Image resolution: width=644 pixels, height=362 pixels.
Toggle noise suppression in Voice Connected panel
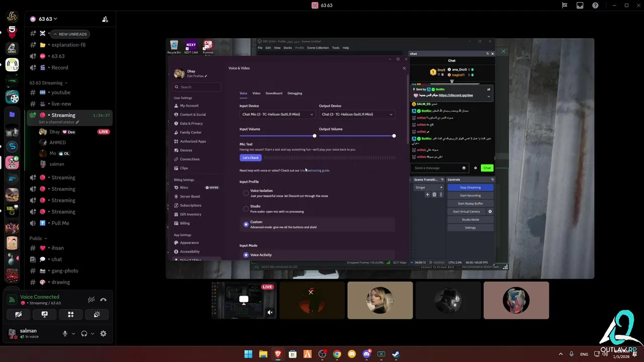91,300
